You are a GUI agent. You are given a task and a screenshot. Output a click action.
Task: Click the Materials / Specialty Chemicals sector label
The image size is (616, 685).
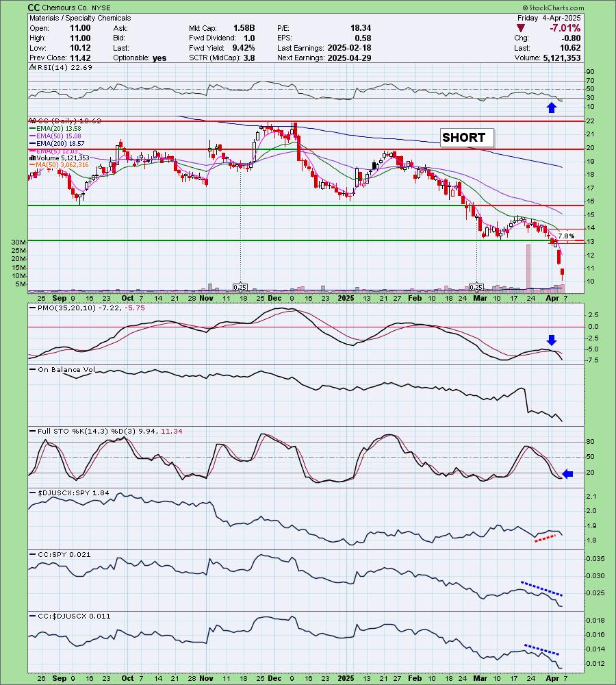point(80,18)
